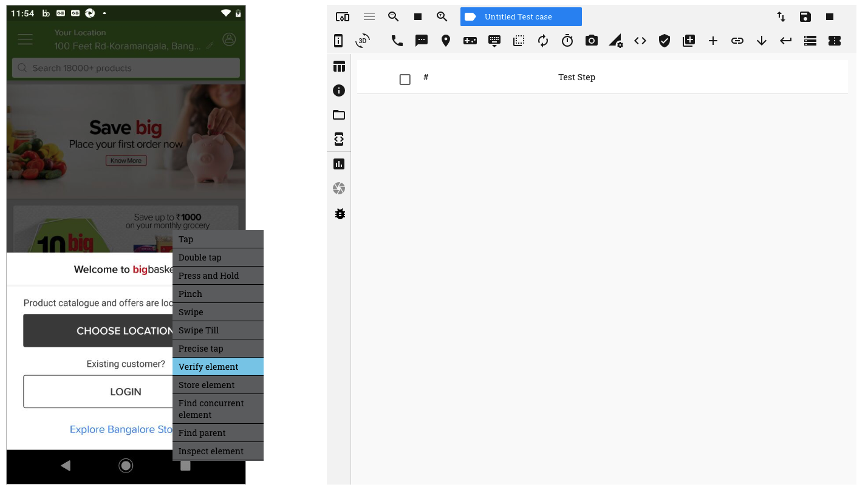Viewport: 868px width, 487px height.
Task: Click the bug icon in sidebar
Action: (340, 214)
